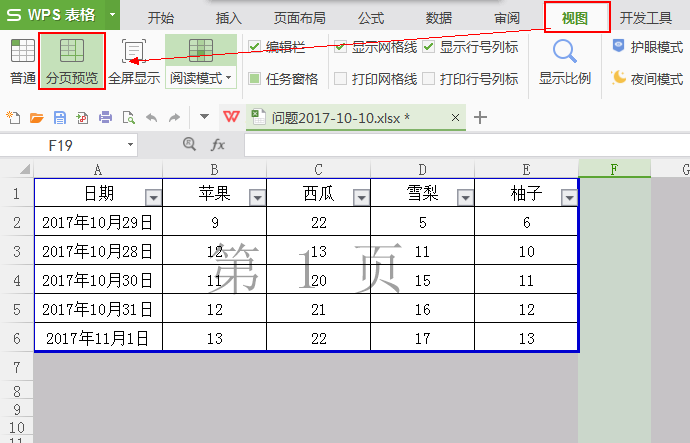Select the 柚子 value 6 cell
The width and height of the screenshot is (690, 443).
(x=526, y=222)
